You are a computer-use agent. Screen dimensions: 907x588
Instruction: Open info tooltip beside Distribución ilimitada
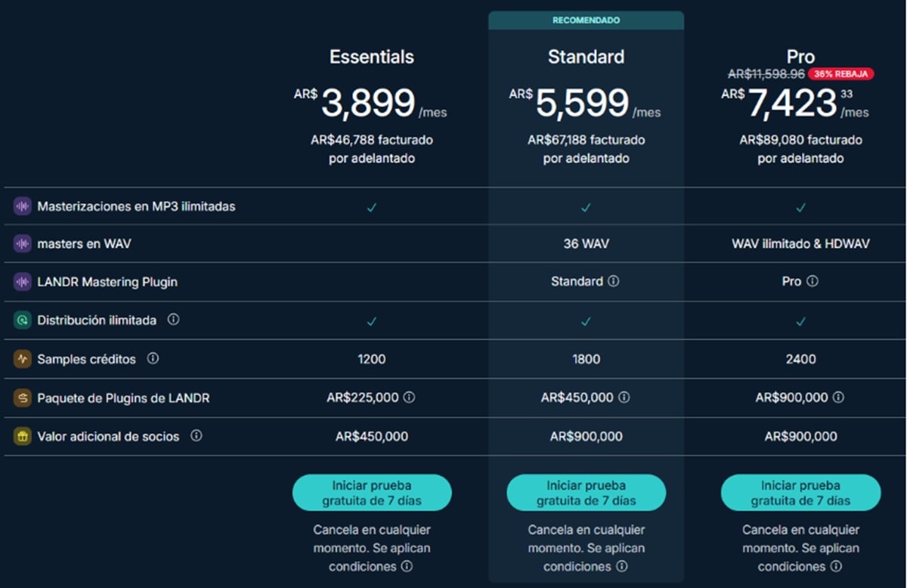pos(173,320)
